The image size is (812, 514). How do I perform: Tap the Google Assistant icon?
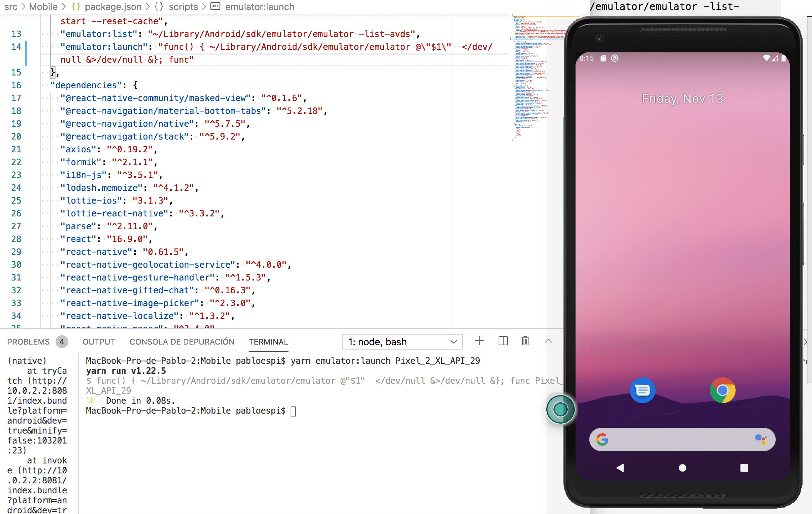click(760, 439)
